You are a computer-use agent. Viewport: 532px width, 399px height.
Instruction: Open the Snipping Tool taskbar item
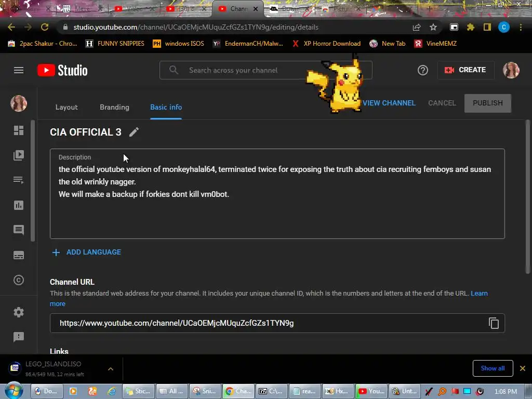205,391
